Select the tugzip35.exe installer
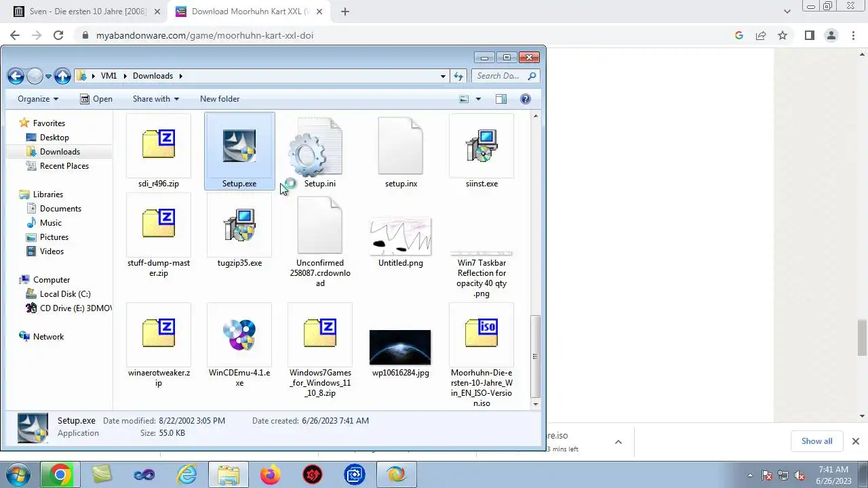 click(239, 230)
